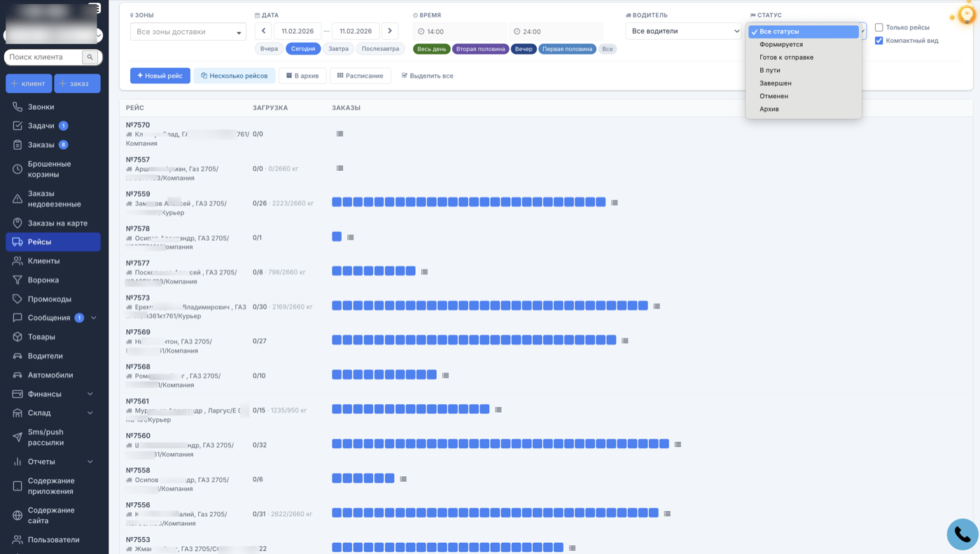This screenshot has height=554, width=980.
Task: Uncheck the 'Компактный вид' checkbox
Action: tap(879, 41)
